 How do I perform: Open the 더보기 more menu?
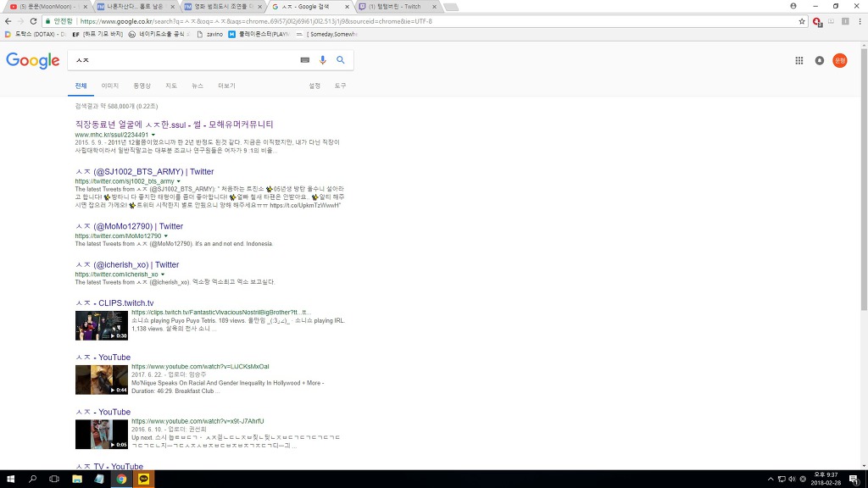pyautogui.click(x=226, y=86)
